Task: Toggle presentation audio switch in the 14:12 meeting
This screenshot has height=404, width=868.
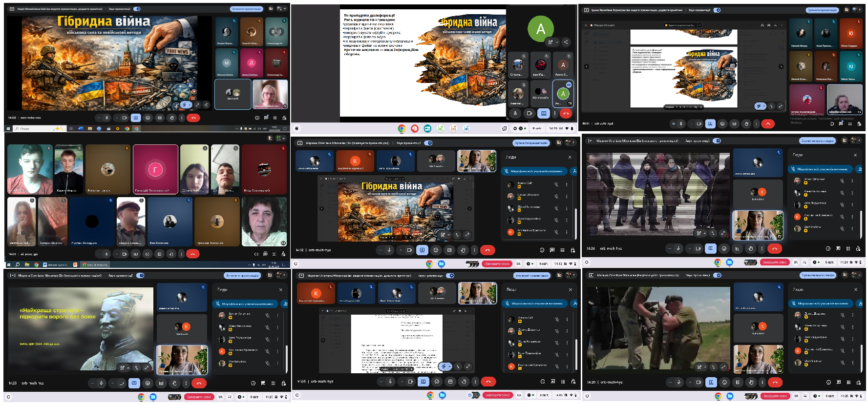Action: click(428, 143)
